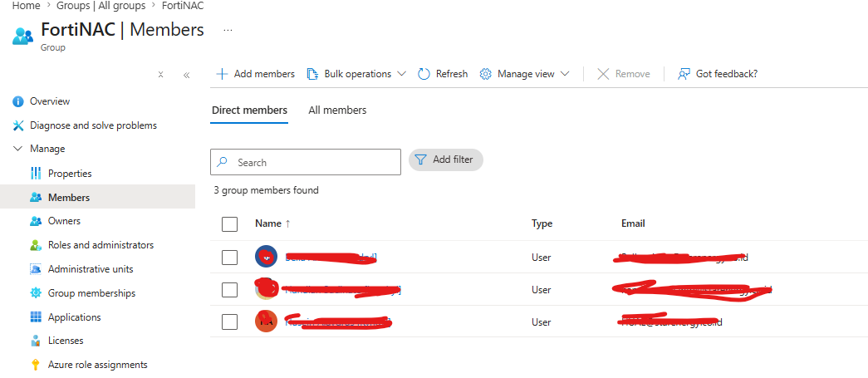
Task: Click the Manage view gear icon
Action: [485, 74]
